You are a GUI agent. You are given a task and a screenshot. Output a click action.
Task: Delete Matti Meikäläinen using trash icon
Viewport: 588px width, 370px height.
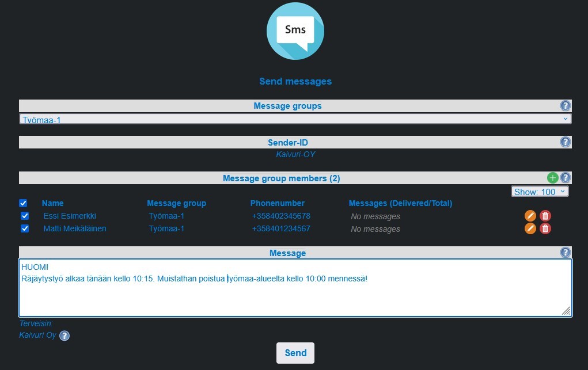(545, 228)
